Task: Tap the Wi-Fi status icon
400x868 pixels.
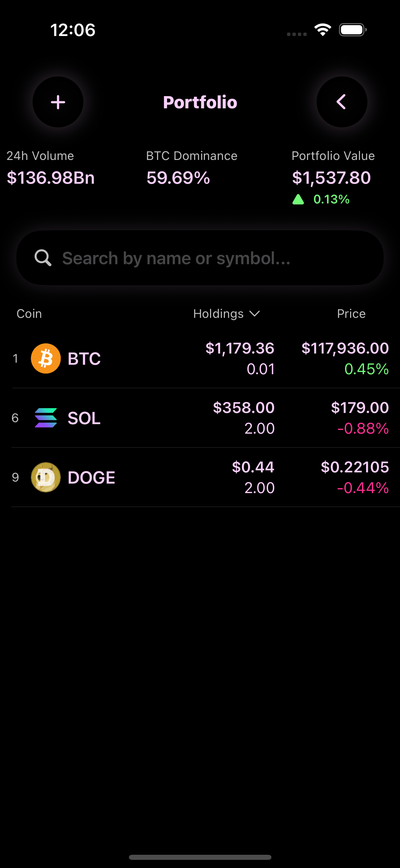Action: tap(323, 30)
